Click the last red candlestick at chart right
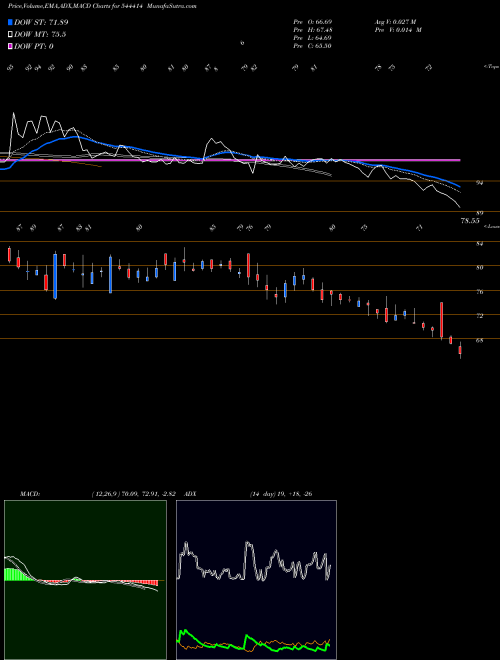The height and width of the screenshot is (660, 500). [x=460, y=350]
